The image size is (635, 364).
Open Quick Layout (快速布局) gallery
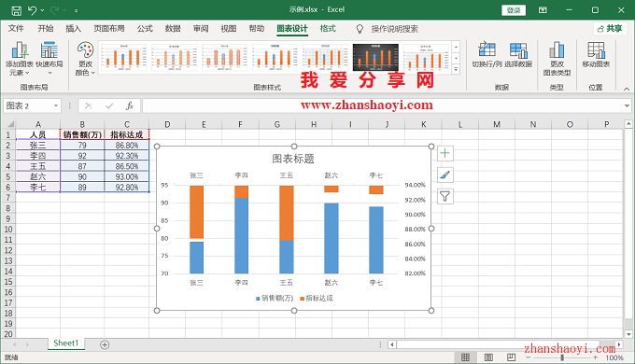click(49, 59)
